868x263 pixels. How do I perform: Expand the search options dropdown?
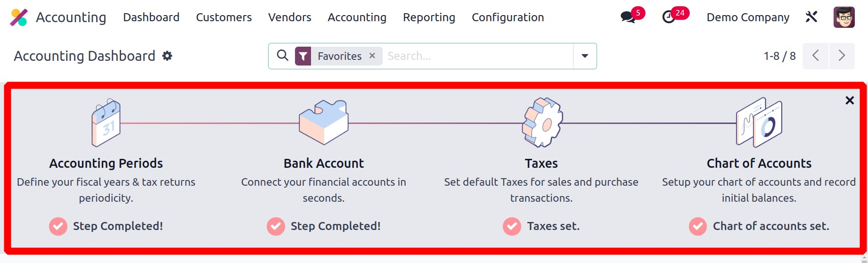coord(585,56)
